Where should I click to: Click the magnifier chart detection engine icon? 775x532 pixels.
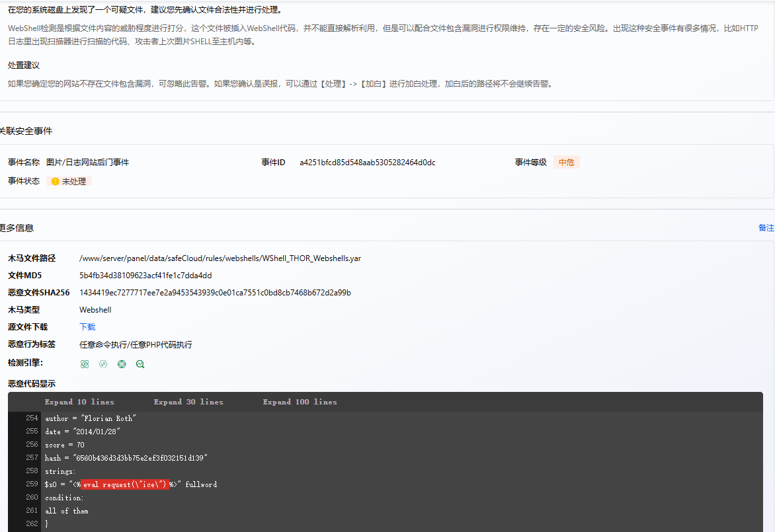tap(140, 364)
